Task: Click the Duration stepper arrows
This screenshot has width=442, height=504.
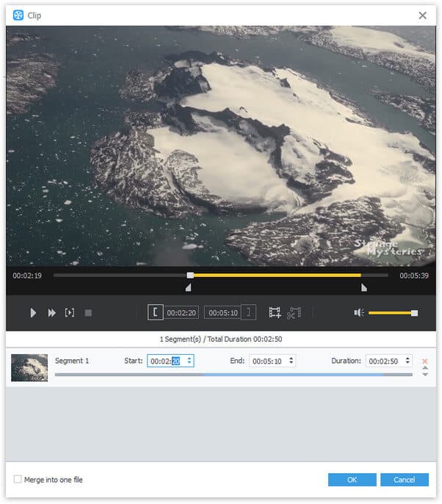Action: coord(407,361)
